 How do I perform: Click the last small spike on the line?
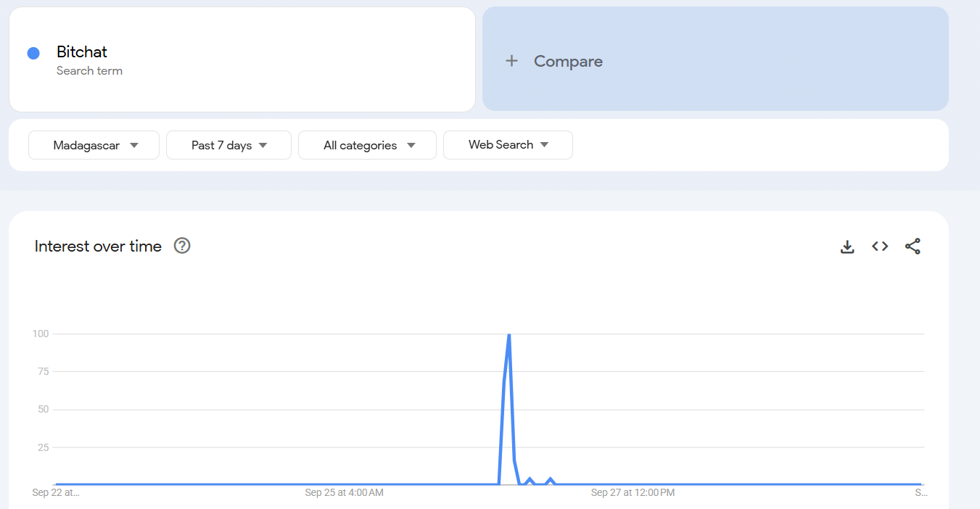coord(551,479)
